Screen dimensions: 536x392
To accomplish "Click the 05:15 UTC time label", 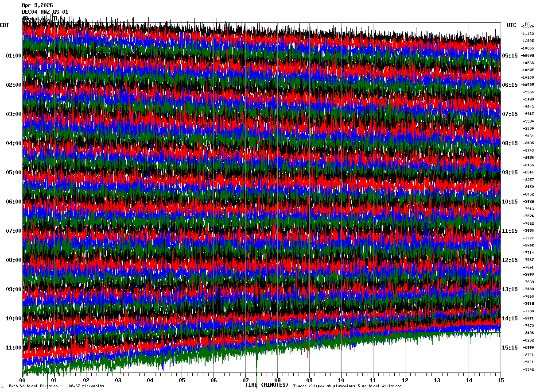I will tap(510, 56).
